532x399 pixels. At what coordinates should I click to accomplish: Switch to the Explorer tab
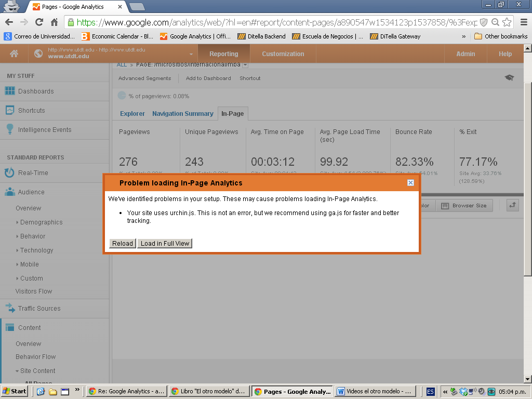pyautogui.click(x=132, y=114)
